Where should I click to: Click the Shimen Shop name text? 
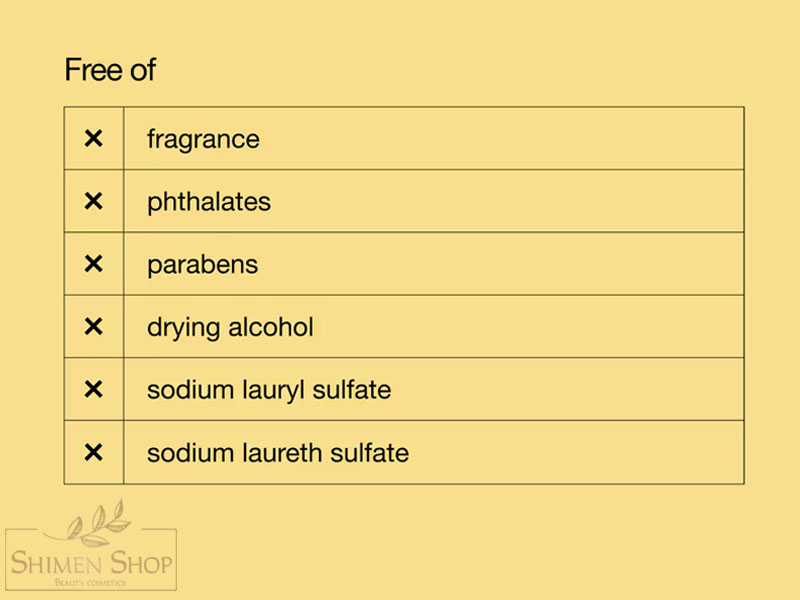91,562
